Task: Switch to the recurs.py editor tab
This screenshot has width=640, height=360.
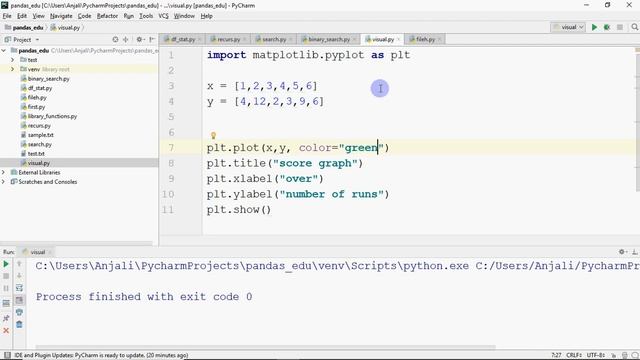Action: coord(228,39)
